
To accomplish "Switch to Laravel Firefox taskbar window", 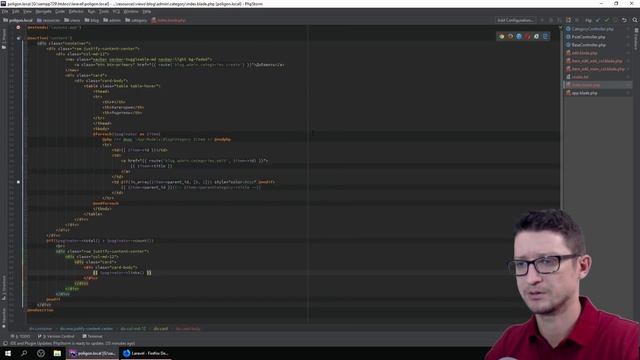I will (x=146, y=353).
